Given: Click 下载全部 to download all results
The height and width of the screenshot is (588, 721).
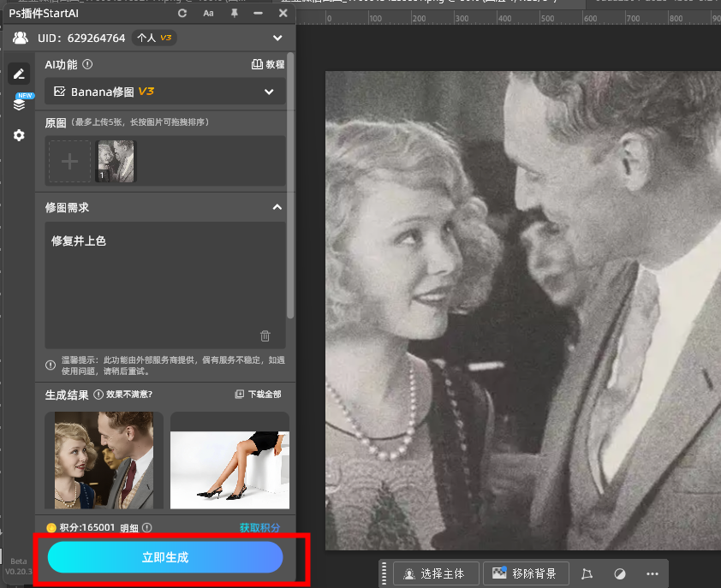Looking at the screenshot, I should pyautogui.click(x=258, y=395).
